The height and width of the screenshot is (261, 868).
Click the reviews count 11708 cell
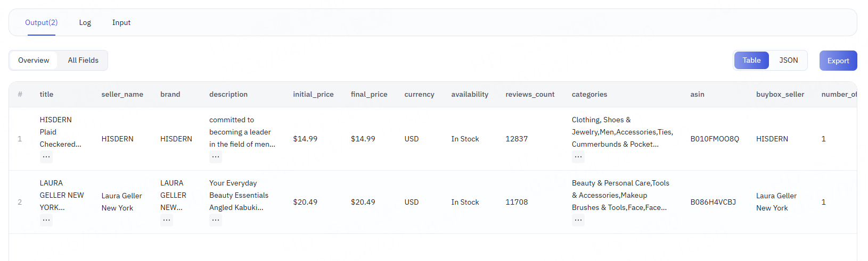point(517,202)
